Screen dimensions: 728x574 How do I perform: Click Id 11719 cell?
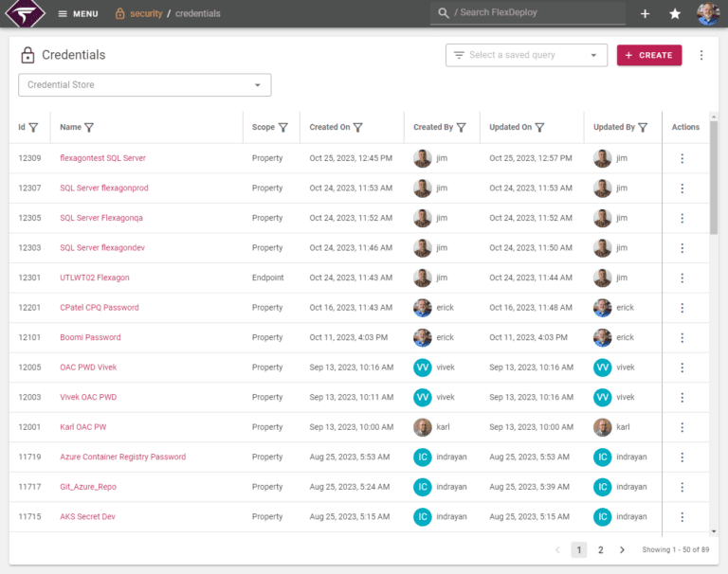pyautogui.click(x=29, y=457)
